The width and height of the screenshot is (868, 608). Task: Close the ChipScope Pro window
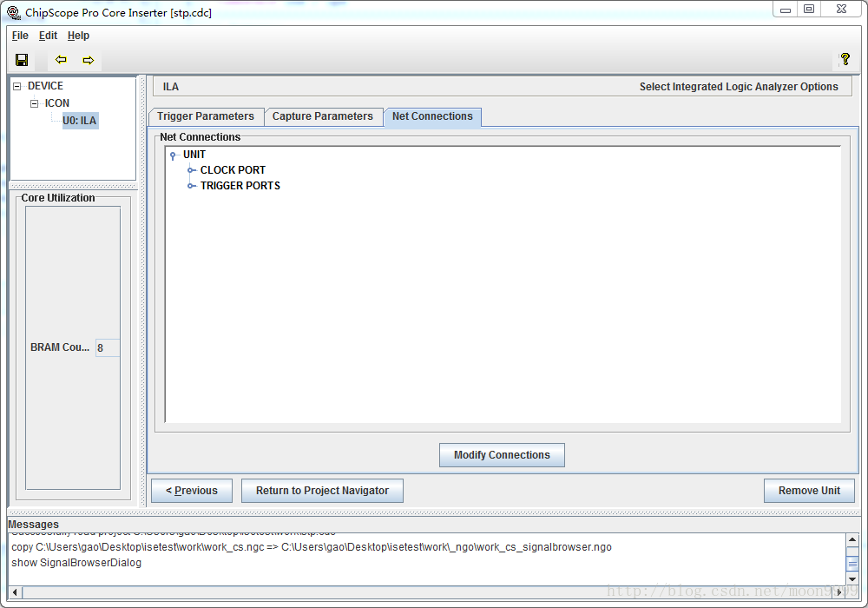click(x=841, y=10)
